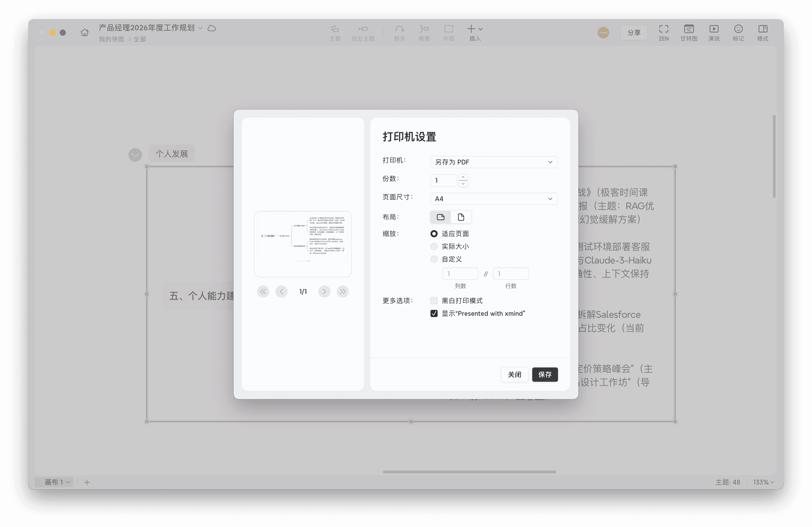The height and width of the screenshot is (527, 812).
Task: Open the 格式 format panel
Action: point(763,32)
